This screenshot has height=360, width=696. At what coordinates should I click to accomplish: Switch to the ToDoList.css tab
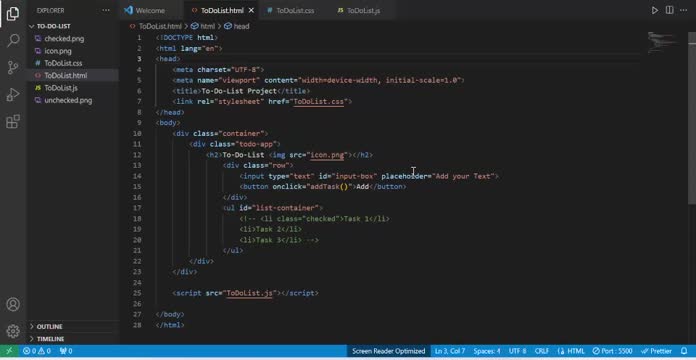click(295, 10)
